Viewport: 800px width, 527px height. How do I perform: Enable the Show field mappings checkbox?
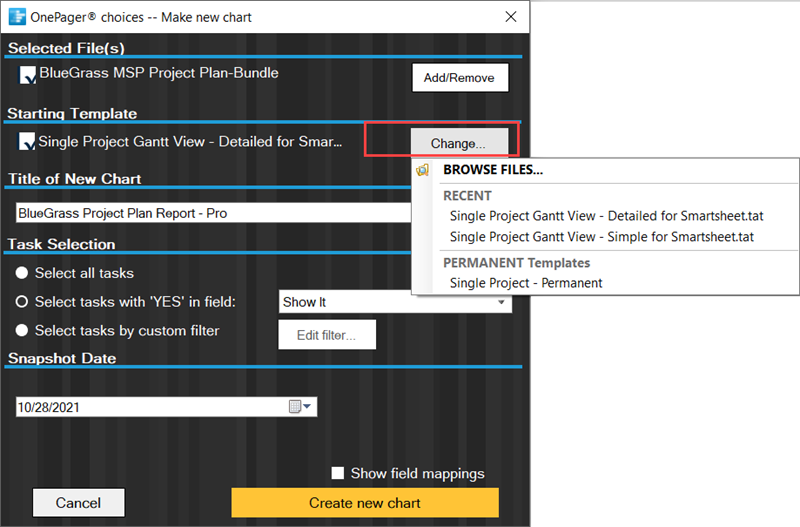(337, 473)
